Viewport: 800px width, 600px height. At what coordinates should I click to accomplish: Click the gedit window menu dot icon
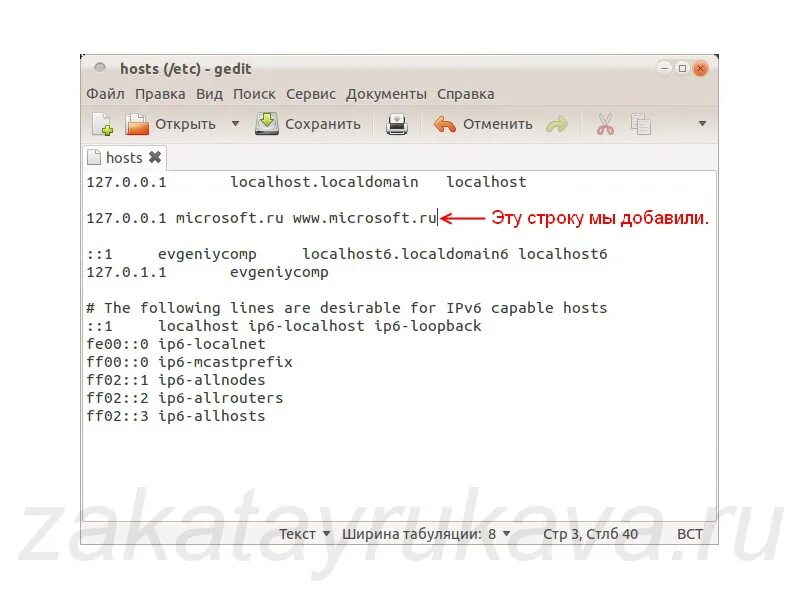tap(100, 67)
